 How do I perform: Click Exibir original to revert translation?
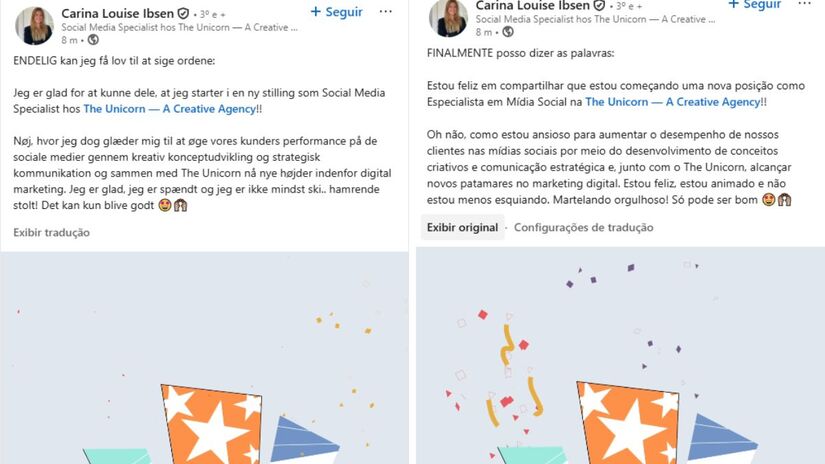coord(462,227)
